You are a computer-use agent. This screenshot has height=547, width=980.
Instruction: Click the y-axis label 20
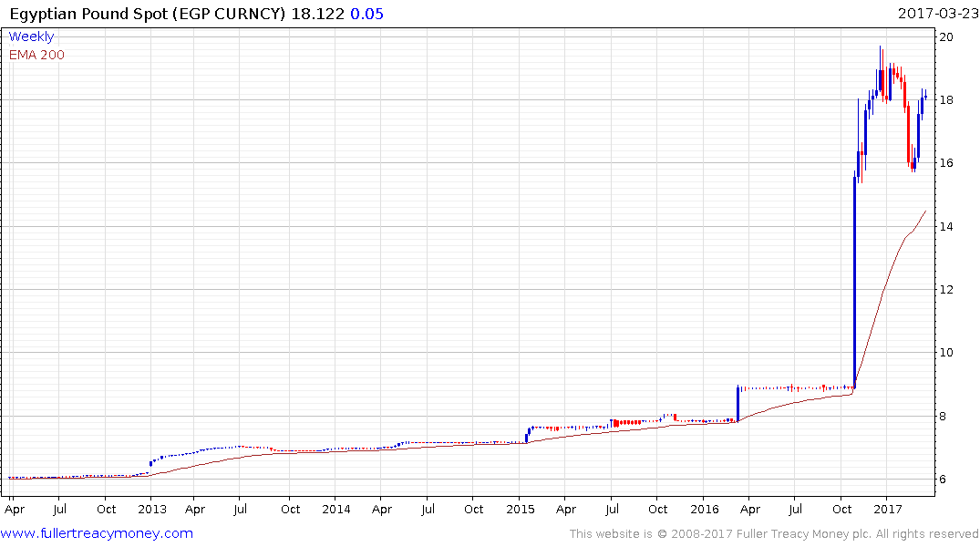tap(946, 36)
